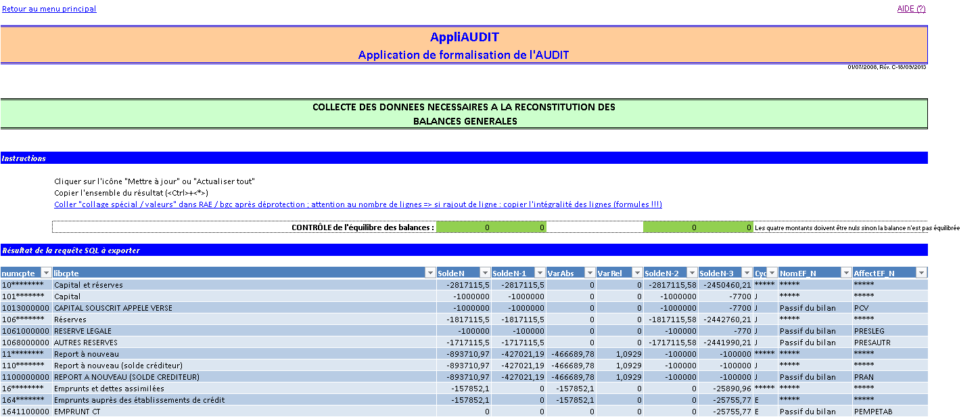This screenshot has width=980, height=417.
Task: Open the SoldeN-2 column filter dropdown
Action: point(691,273)
